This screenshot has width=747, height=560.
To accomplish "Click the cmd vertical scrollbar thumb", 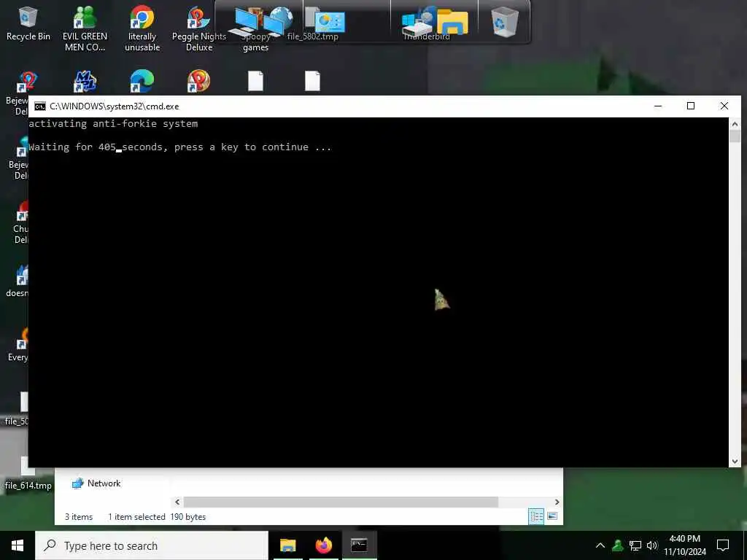I will (x=735, y=136).
